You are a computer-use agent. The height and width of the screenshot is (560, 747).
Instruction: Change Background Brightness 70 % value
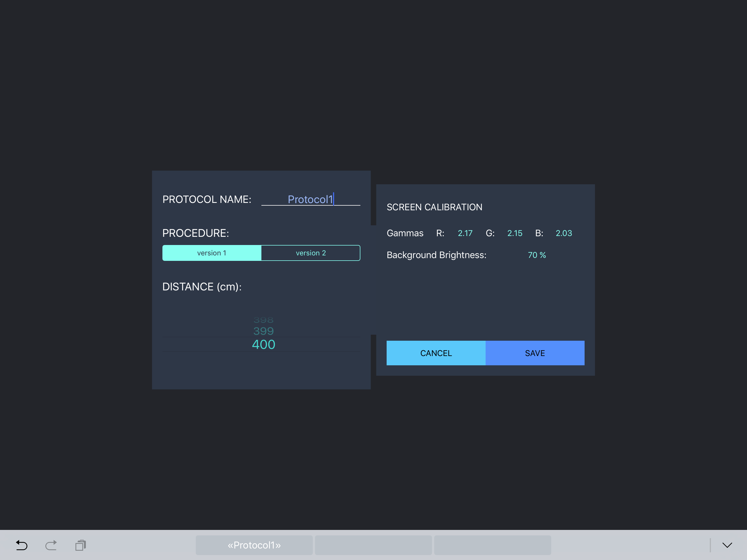[x=537, y=255]
